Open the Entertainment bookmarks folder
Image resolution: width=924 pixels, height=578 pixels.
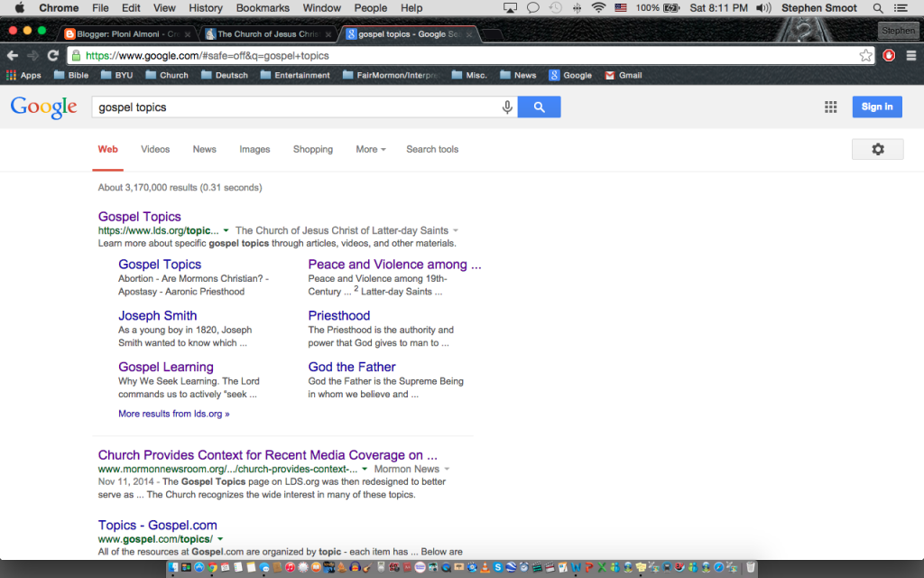click(x=295, y=75)
